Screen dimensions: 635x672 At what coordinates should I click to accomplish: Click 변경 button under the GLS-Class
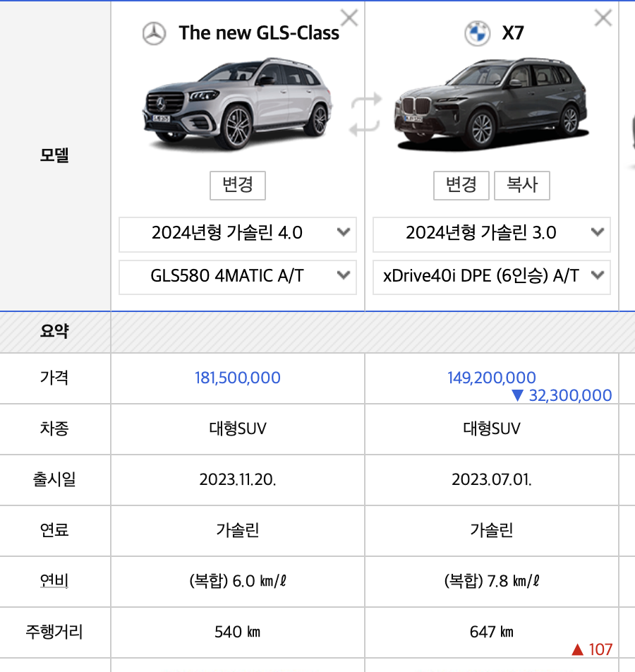tap(237, 186)
